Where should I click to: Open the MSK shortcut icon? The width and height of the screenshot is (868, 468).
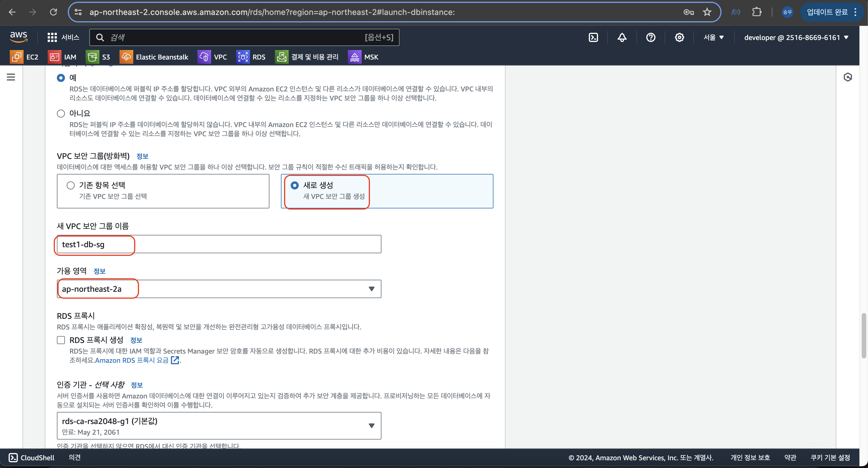354,57
